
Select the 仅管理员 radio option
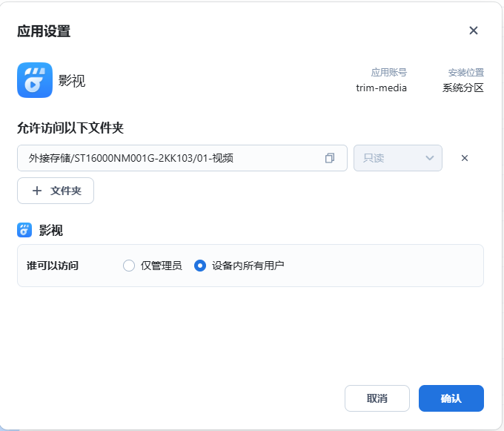[129, 266]
